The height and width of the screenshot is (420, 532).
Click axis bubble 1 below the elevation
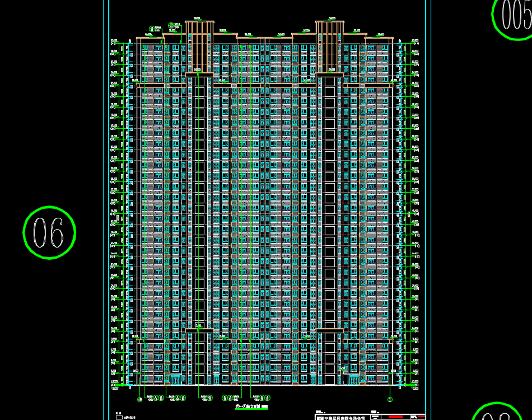(x=390, y=400)
